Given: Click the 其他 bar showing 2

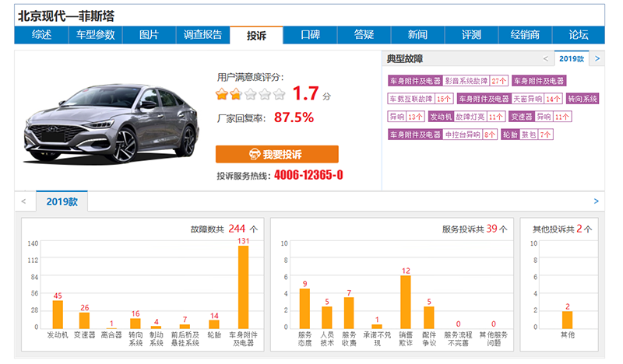Looking at the screenshot, I should [568, 320].
